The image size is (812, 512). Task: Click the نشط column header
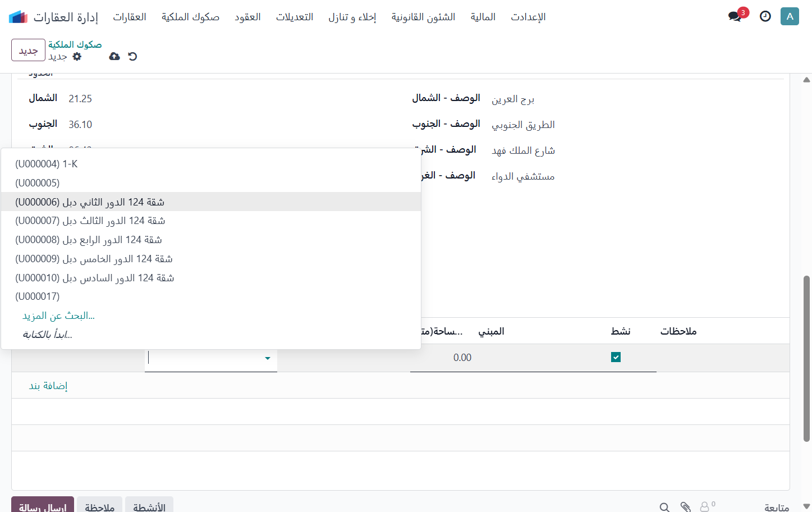pyautogui.click(x=621, y=331)
